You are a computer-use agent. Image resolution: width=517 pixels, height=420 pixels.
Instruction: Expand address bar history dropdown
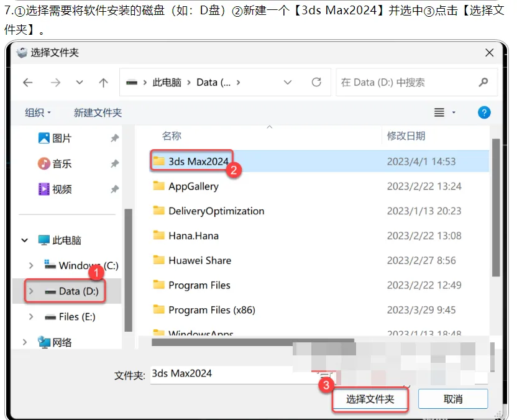click(288, 83)
